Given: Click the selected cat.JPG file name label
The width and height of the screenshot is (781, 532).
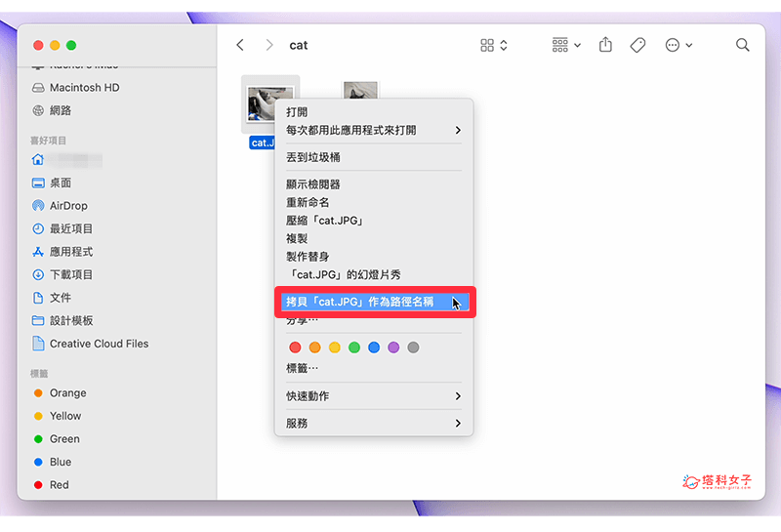Looking at the screenshot, I should (x=262, y=143).
